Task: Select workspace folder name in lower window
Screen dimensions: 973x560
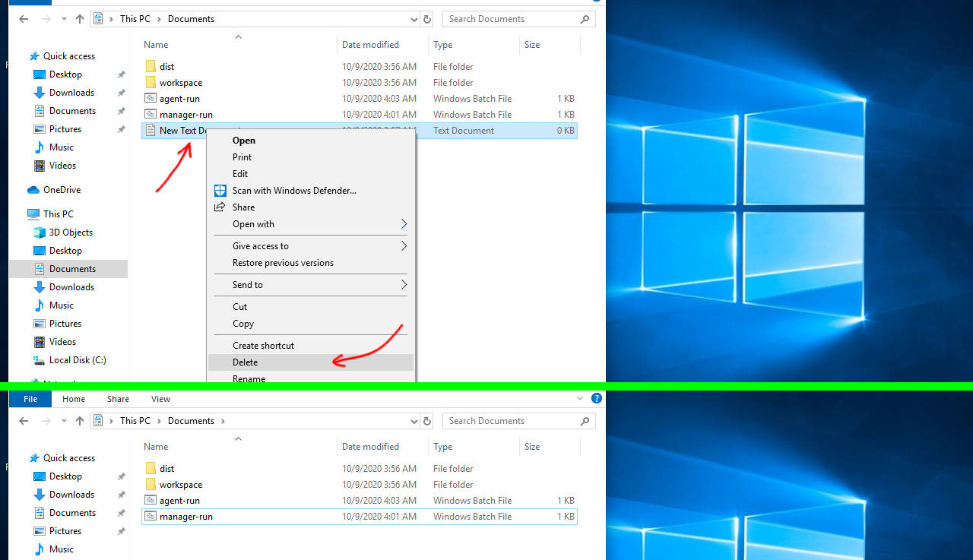Action: [181, 485]
